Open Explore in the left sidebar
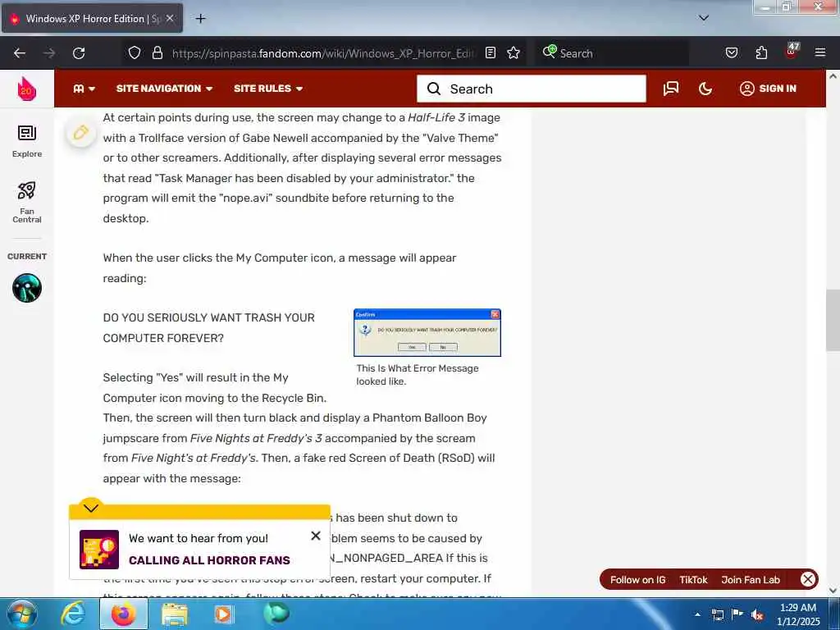840x630 pixels. 27,141
